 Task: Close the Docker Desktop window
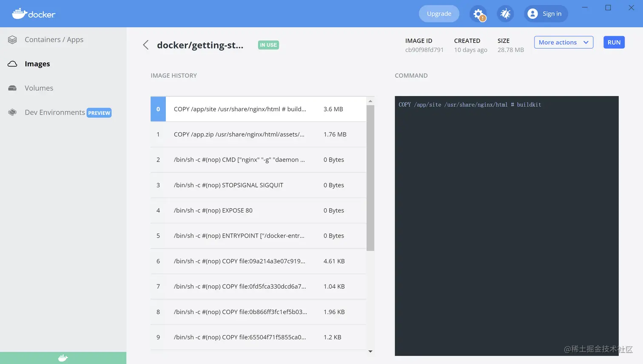pyautogui.click(x=631, y=8)
